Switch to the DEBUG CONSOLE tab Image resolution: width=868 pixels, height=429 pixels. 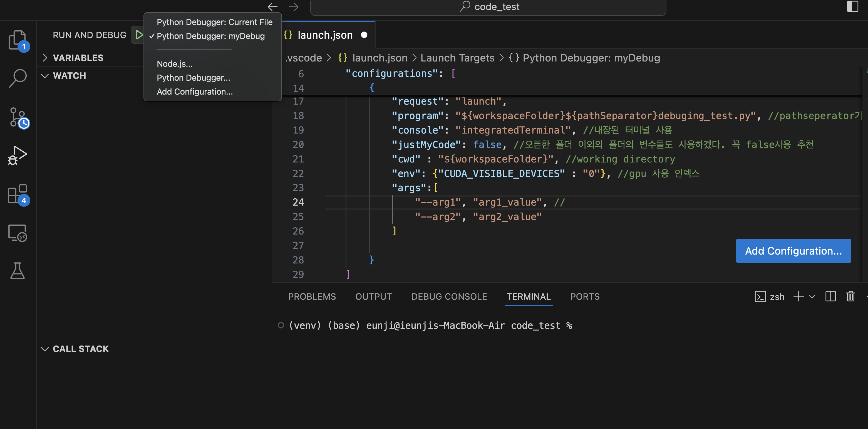(x=449, y=297)
